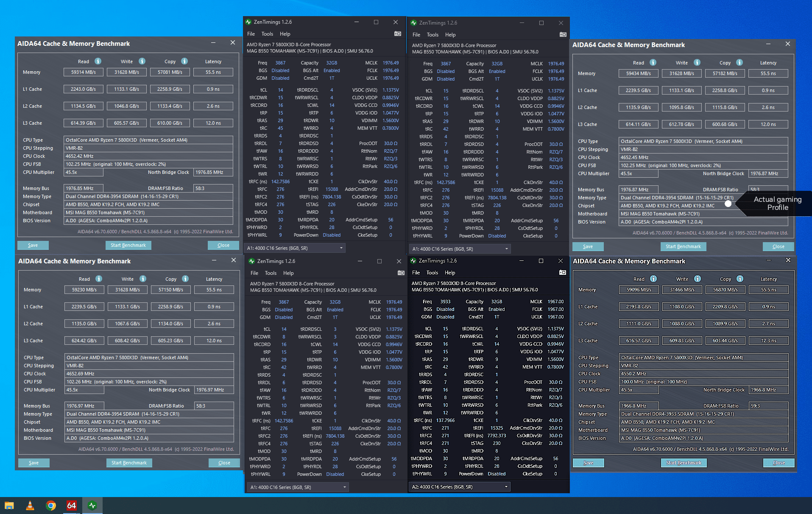Switch to AIDA64 via taskbar icon
Screen dimensions: 812x514
(x=72, y=506)
